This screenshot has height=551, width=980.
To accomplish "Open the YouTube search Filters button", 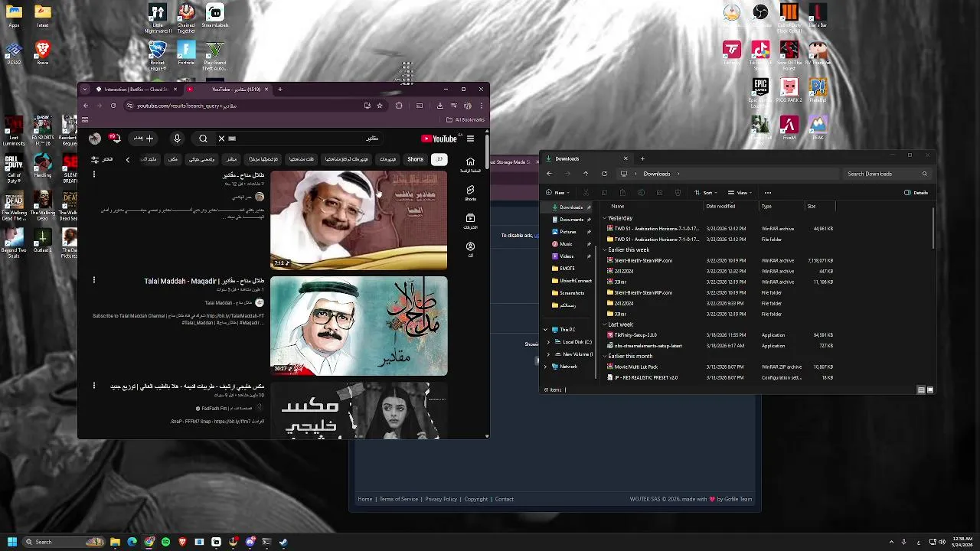I will 101,159.
